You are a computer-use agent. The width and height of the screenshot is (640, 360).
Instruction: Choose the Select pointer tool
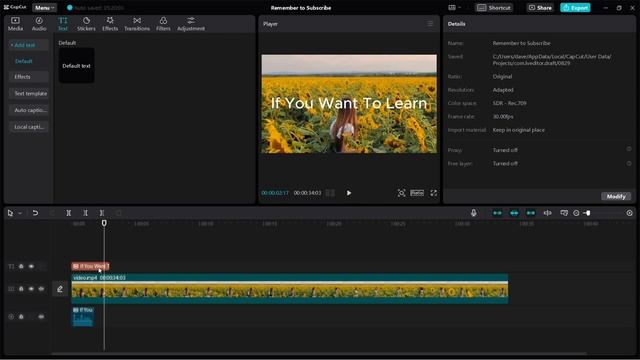pos(10,213)
